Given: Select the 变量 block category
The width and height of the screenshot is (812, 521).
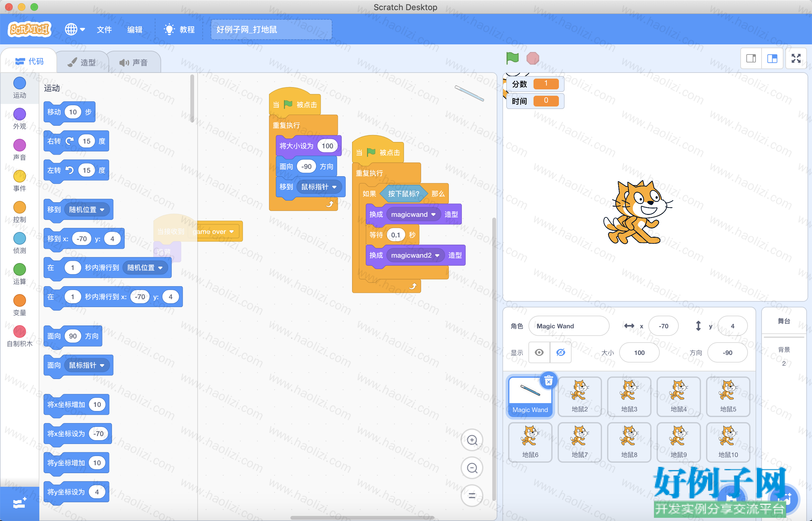Looking at the screenshot, I should point(20,306).
